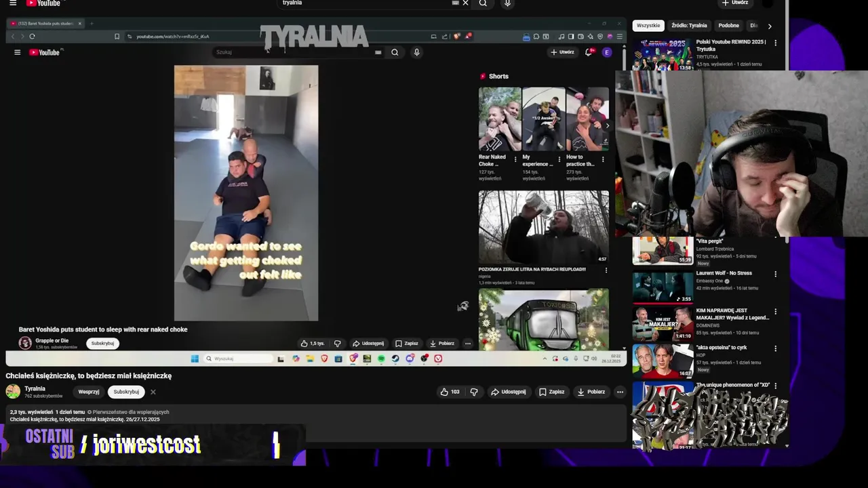Open the "akta epsteina" to cyrk video title
Image resolution: width=868 pixels, height=488 pixels.
(721, 348)
